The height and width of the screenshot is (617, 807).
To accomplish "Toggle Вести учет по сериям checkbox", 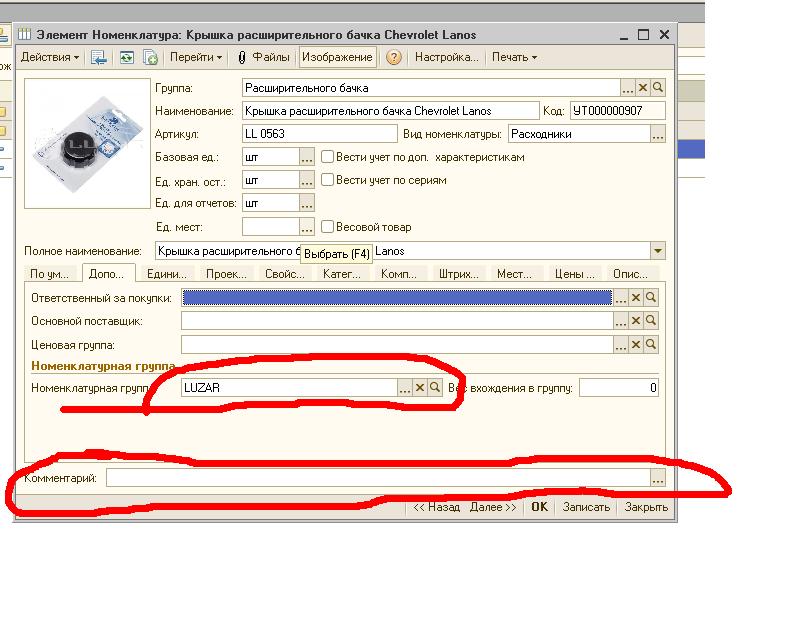I will click(x=327, y=180).
